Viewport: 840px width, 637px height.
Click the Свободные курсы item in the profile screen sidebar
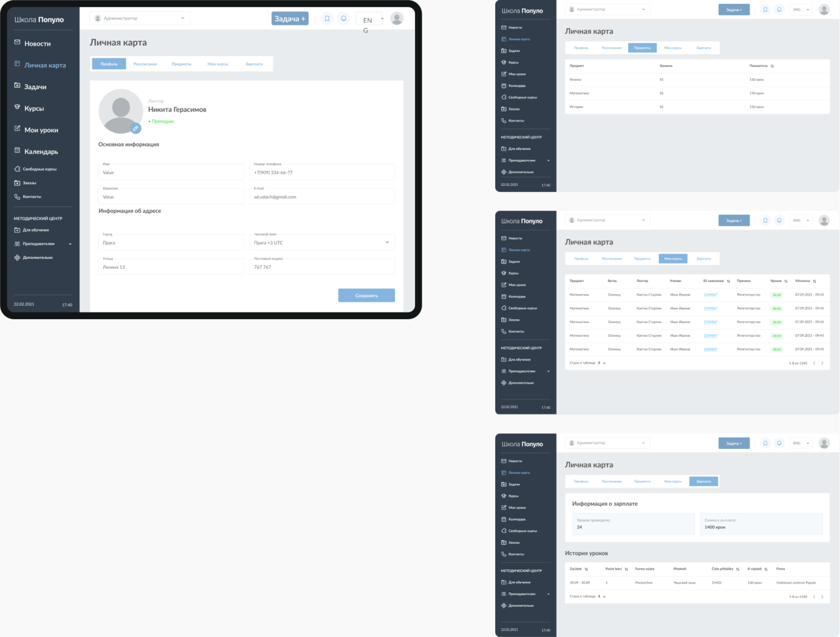click(36, 169)
